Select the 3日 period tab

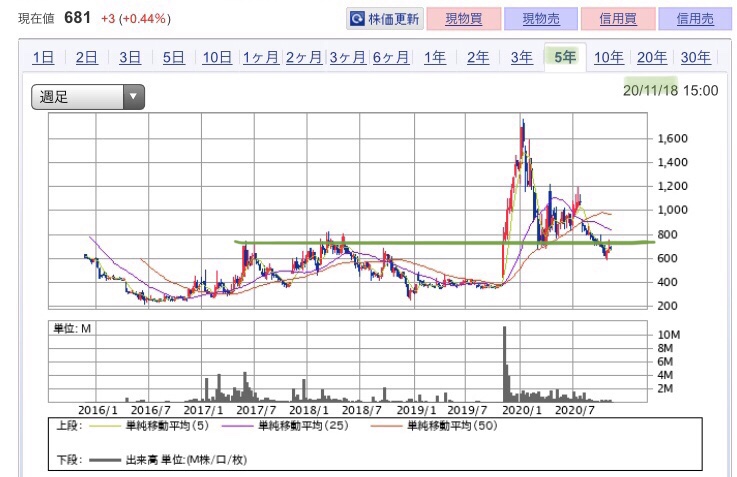coord(130,57)
